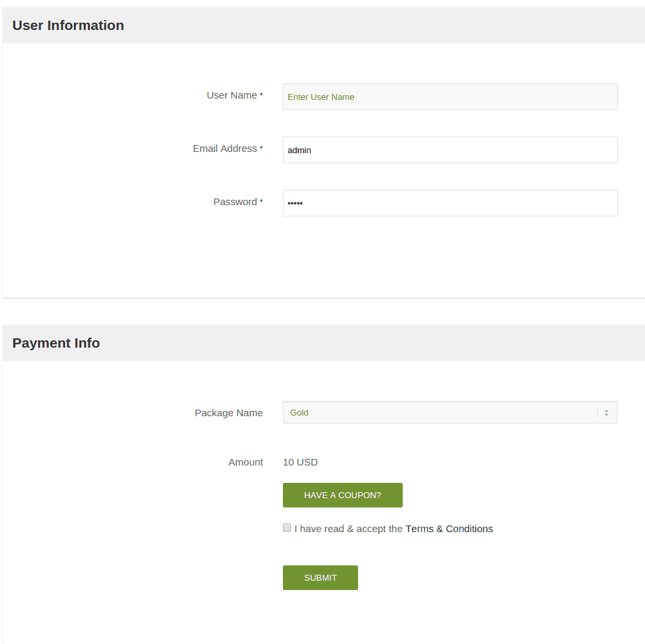Image resolution: width=645 pixels, height=644 pixels.
Task: Click the Package Name label
Action: 228,413
